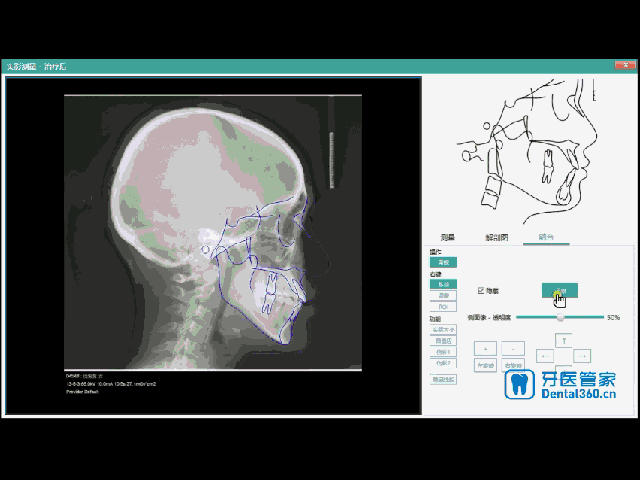Click the tracing outline preview thumbnail
Viewport: 640px width, 480px height.
(x=529, y=152)
